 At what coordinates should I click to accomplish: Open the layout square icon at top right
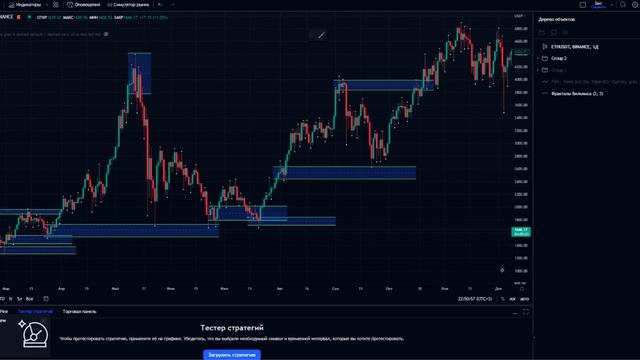[582, 5]
